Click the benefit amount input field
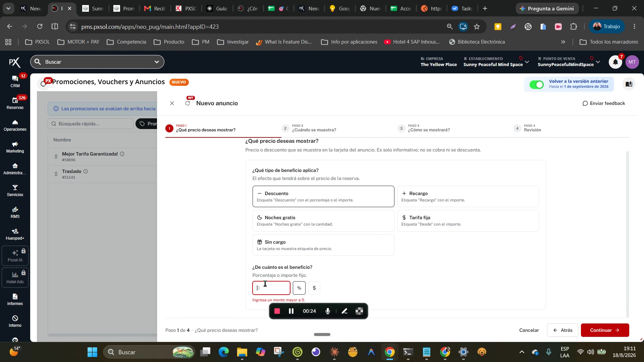Image resolution: width=644 pixels, height=362 pixels. pos(271,288)
